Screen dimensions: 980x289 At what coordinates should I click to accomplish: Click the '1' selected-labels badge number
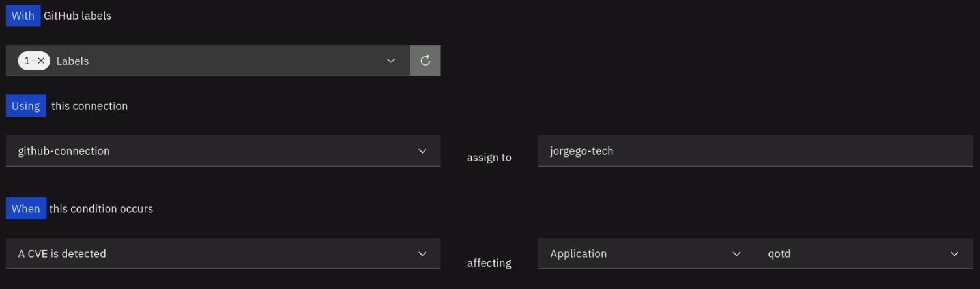coord(27,61)
